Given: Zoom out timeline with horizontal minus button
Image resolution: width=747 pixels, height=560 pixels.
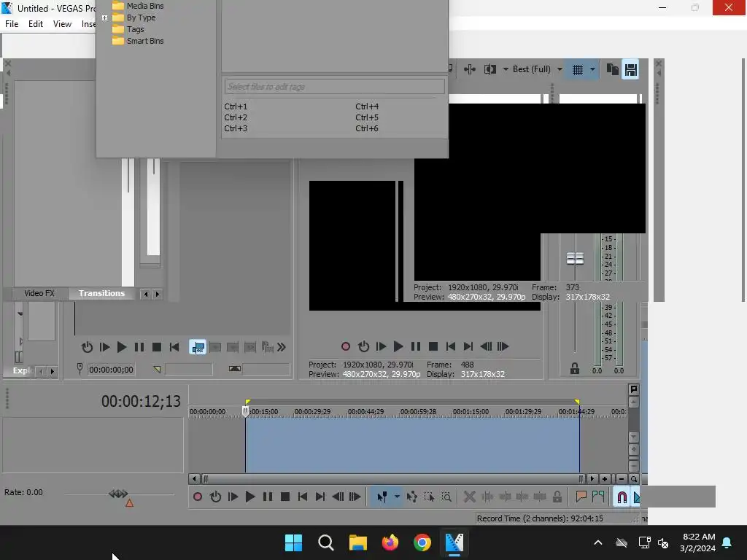Looking at the screenshot, I should coord(622,479).
